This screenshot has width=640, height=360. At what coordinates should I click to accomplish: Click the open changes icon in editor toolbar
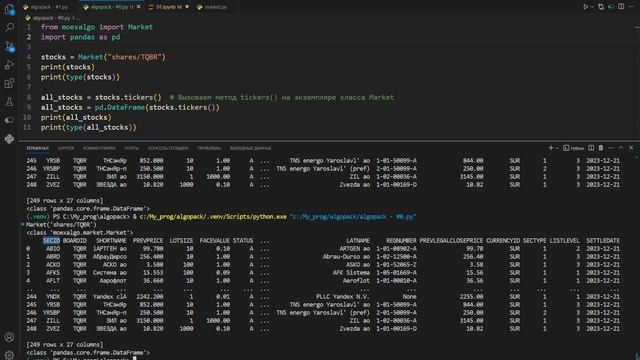(601, 7)
